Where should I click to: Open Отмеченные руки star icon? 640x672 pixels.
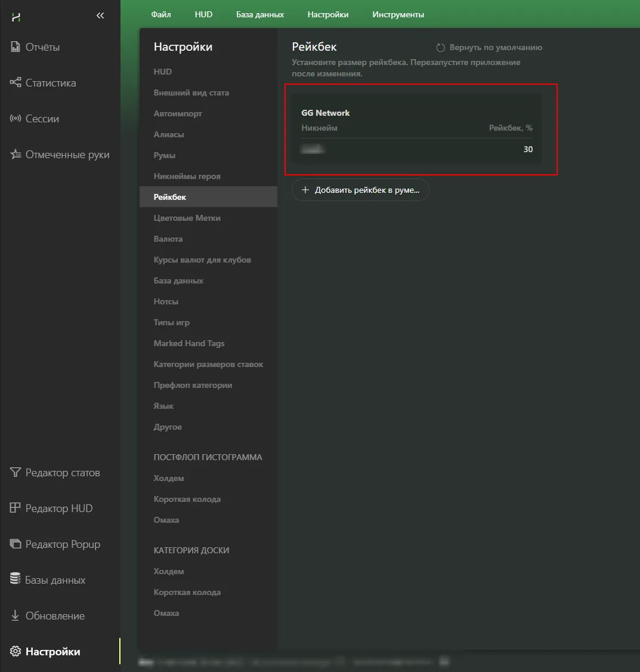(x=16, y=155)
